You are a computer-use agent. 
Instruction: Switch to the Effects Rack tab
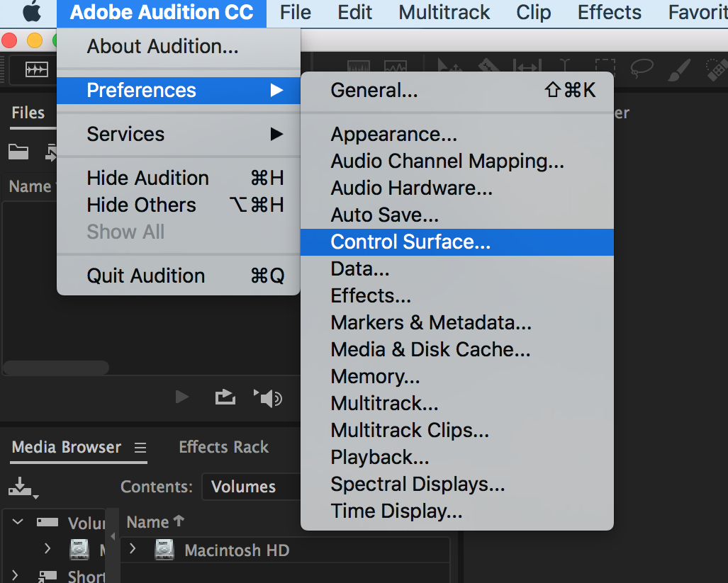[223, 447]
